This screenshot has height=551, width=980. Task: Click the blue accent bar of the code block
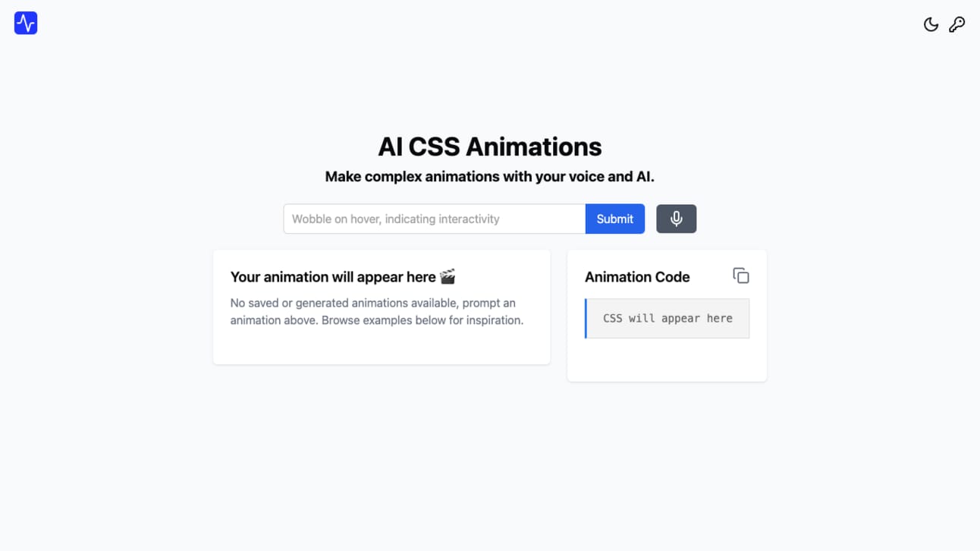[586, 318]
